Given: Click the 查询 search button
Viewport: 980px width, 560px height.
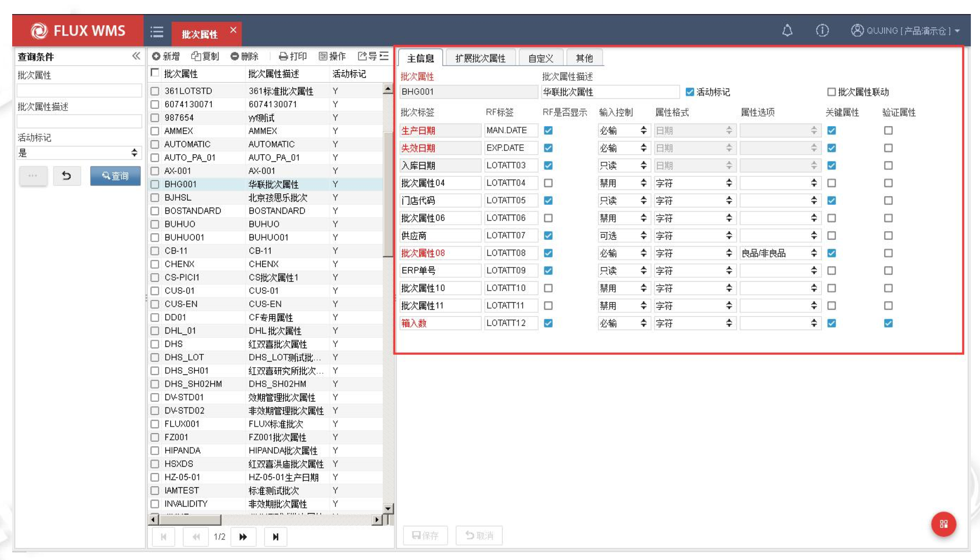Looking at the screenshot, I should coord(115,176).
